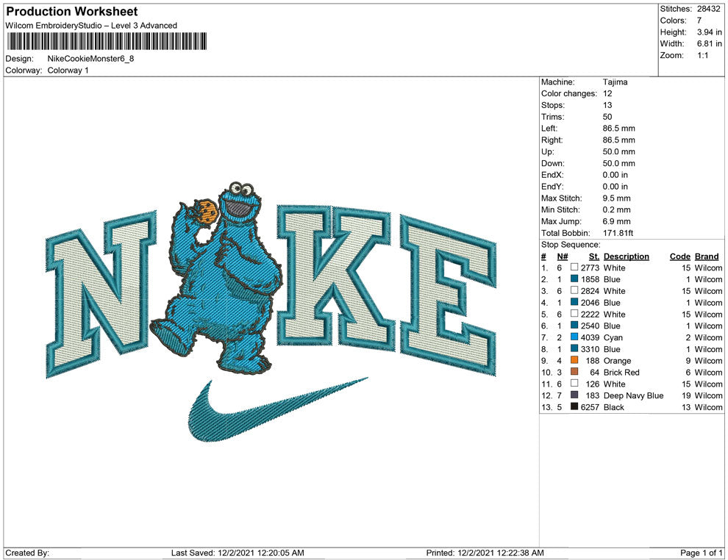Viewport: 728px width, 560px height.
Task: Click the Max Jump value '6.9 mm'
Action: pos(616,221)
